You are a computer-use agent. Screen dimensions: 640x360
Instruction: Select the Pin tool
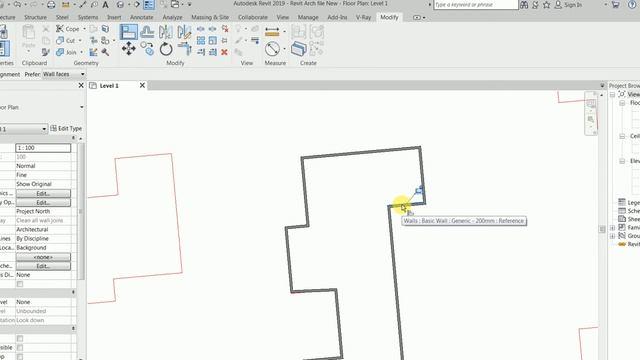(224, 40)
